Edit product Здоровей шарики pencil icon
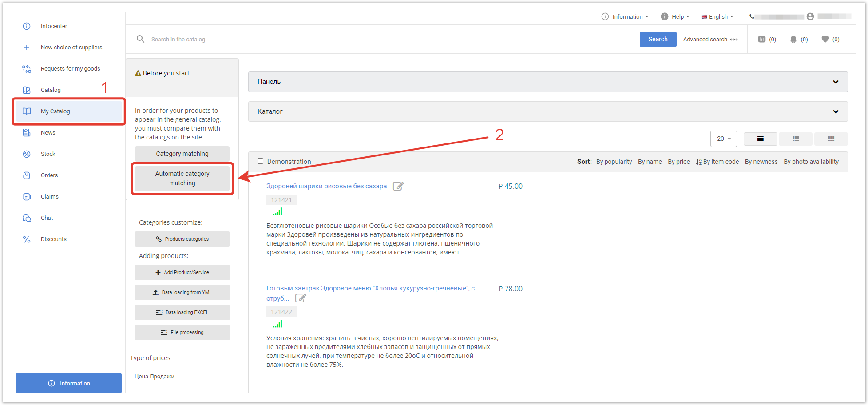 tap(398, 186)
